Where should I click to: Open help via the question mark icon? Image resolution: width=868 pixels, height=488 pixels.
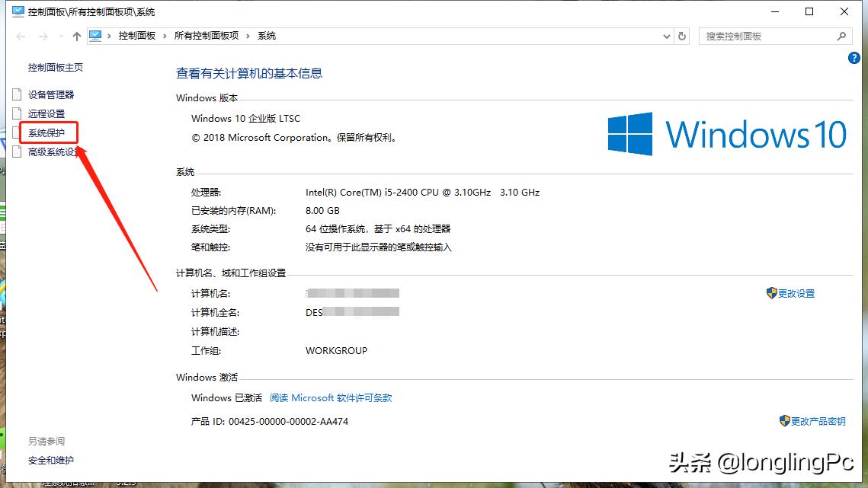pos(854,58)
